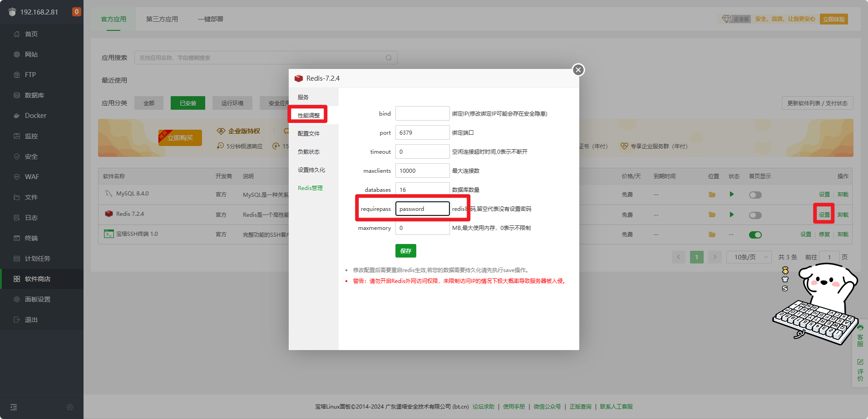Screen dimensions: 868x419
Task: Click 立即体验 enterprise button
Action: [834, 19]
